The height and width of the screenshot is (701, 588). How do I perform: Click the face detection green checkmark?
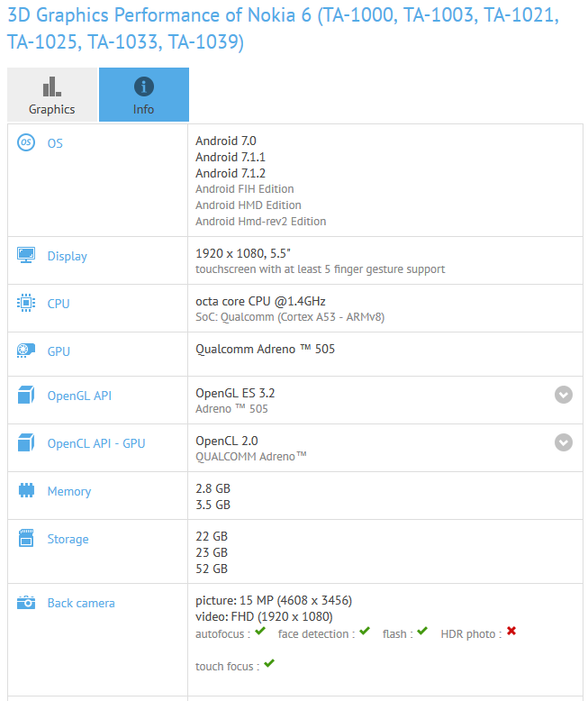(x=365, y=632)
